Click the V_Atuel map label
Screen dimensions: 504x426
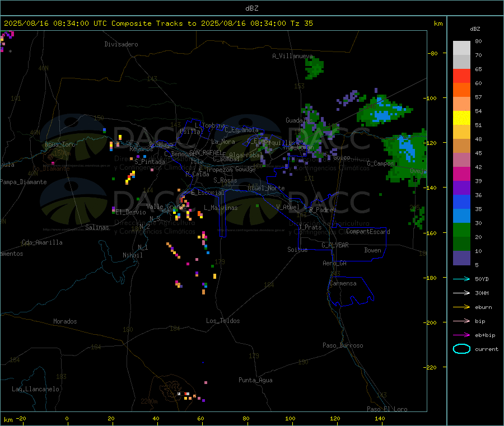pos(288,207)
